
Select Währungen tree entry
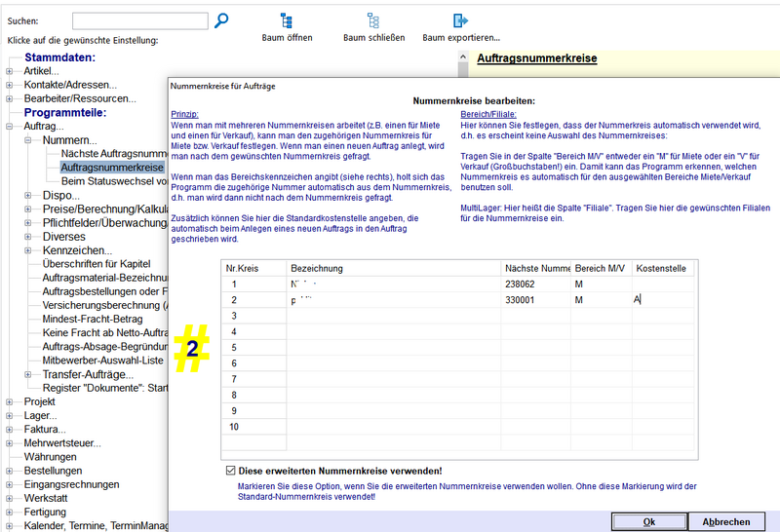[51, 457]
